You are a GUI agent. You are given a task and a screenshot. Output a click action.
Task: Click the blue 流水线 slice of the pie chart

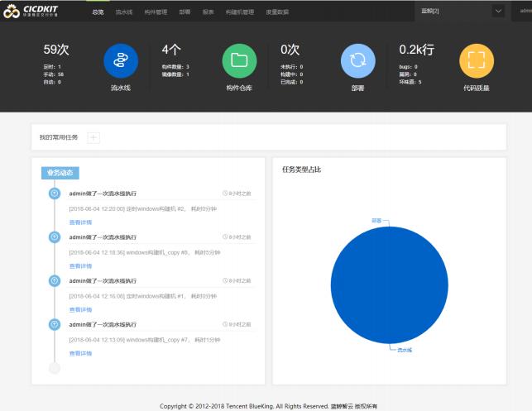(x=389, y=285)
